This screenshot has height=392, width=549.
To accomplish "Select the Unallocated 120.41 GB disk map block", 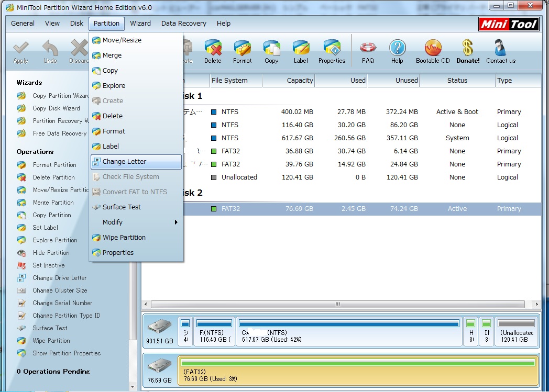I will pos(517,331).
